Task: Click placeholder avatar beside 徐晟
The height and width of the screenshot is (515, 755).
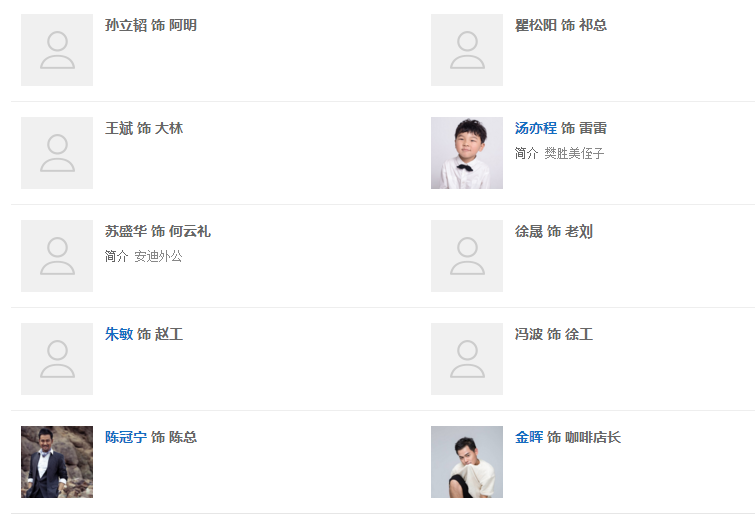Action: click(467, 256)
